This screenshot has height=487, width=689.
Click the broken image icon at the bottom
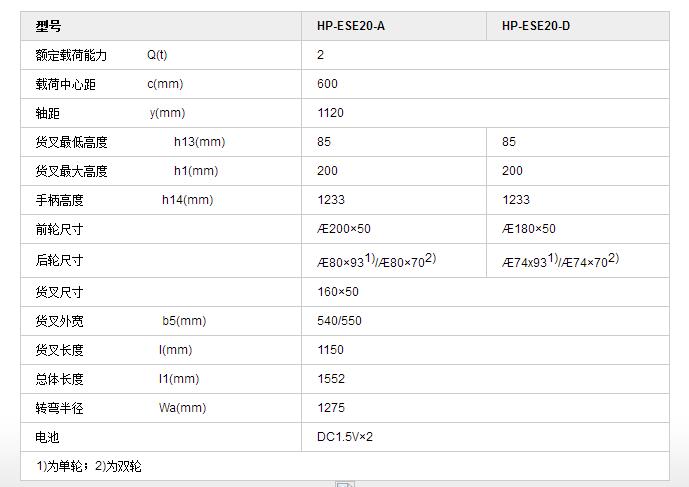point(344,484)
